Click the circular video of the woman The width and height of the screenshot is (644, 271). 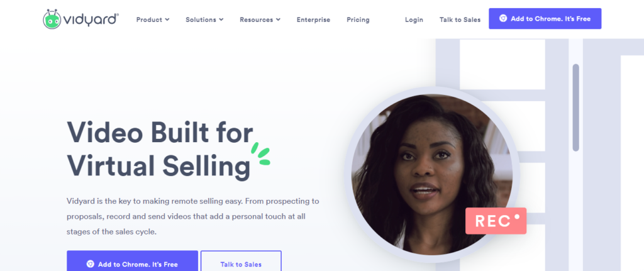(431, 175)
